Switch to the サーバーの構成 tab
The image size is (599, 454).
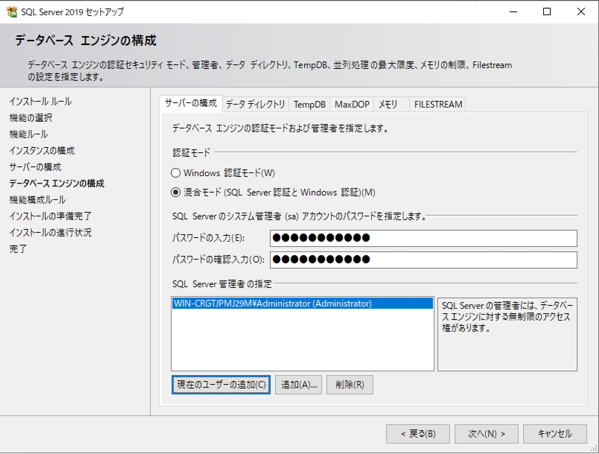pyautogui.click(x=191, y=103)
